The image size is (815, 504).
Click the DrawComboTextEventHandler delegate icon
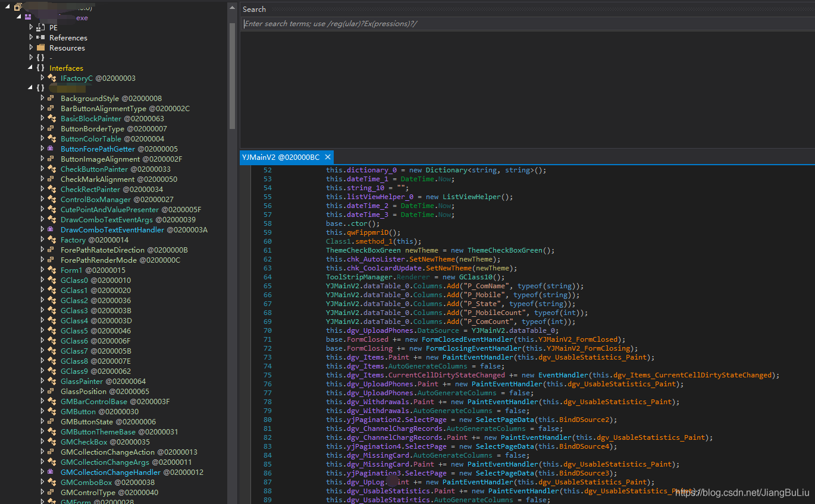[x=52, y=229]
